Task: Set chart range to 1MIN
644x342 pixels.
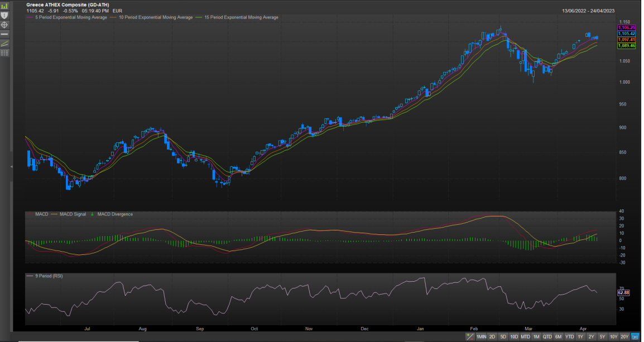Action: [481, 337]
